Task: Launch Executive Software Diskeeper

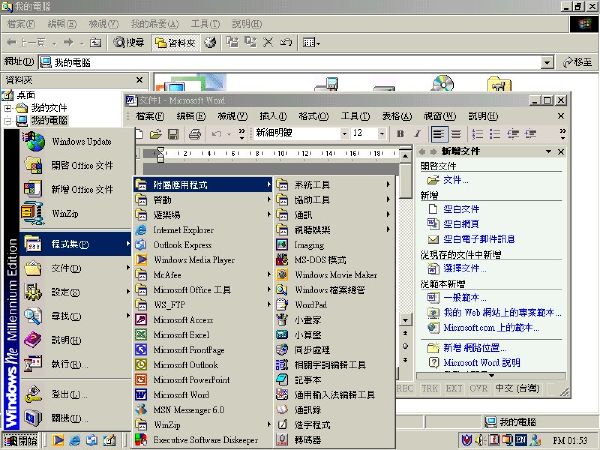Action: coord(203,440)
